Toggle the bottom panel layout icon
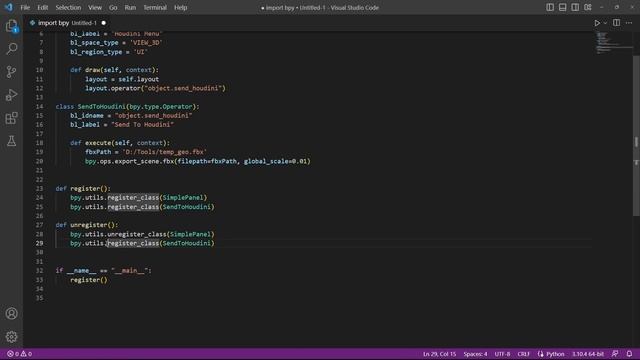This screenshot has height=360, width=640. (562, 7)
